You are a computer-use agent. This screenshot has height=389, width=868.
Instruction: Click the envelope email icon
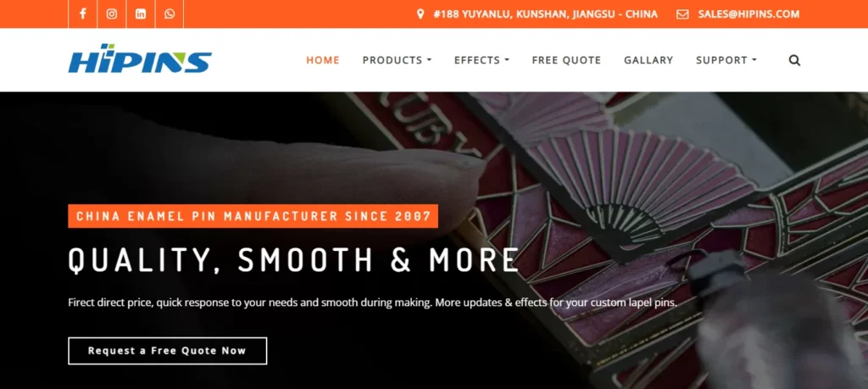[x=682, y=14]
